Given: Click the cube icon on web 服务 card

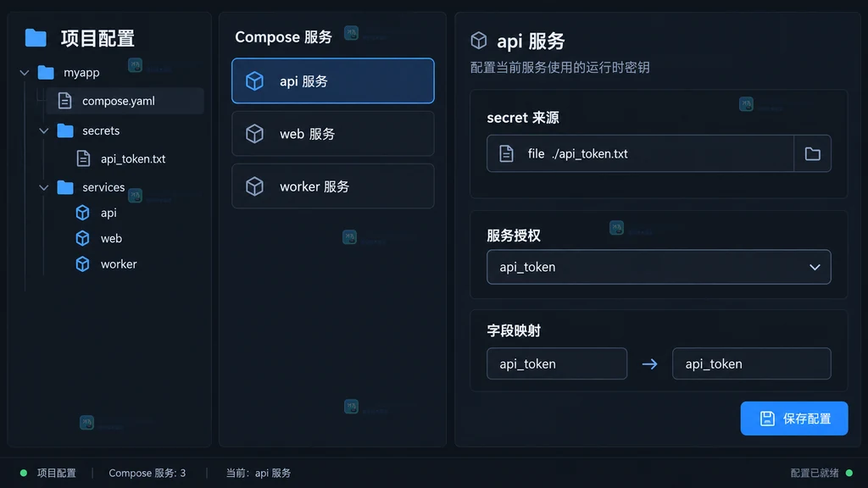Looking at the screenshot, I should tap(254, 133).
